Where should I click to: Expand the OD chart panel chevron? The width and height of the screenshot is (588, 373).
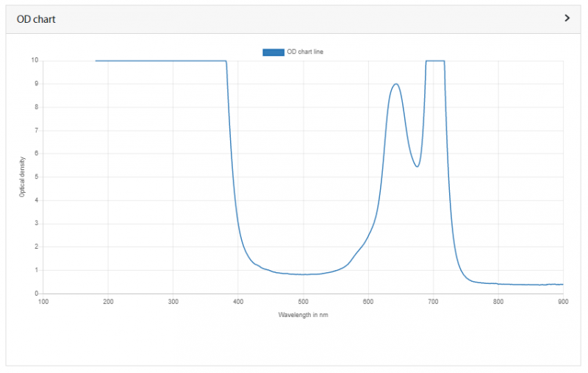point(567,18)
